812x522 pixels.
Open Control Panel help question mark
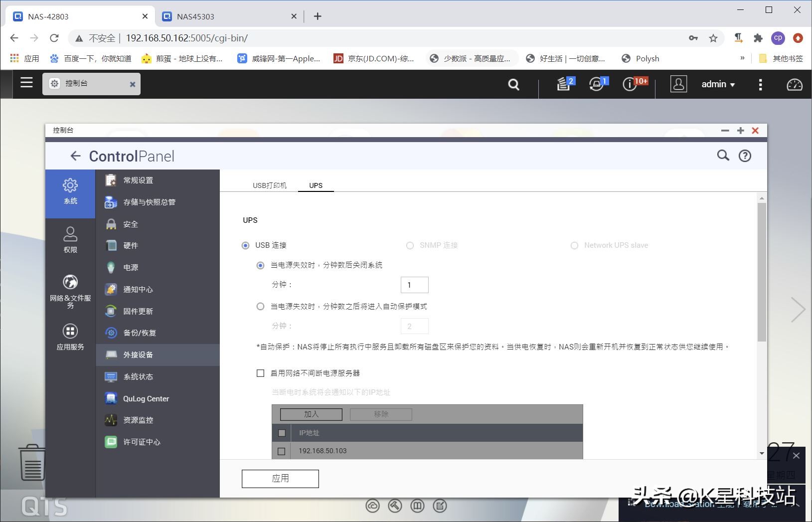(745, 156)
